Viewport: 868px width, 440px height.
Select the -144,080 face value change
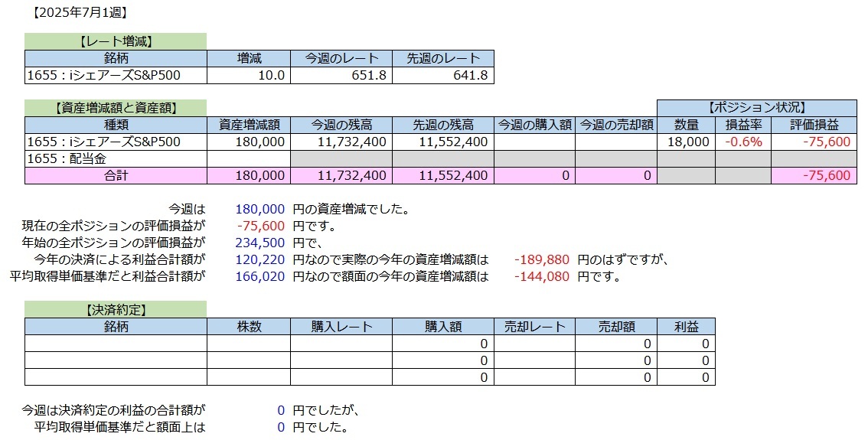pos(541,275)
